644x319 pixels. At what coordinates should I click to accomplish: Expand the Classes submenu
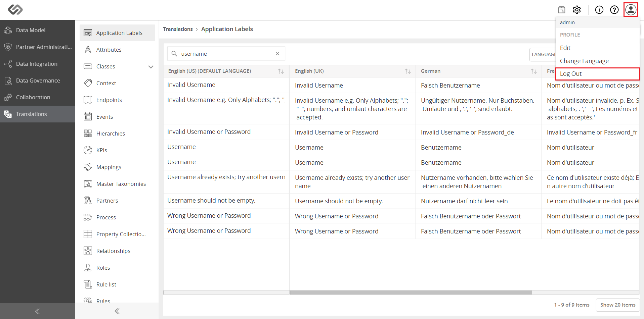pos(151,67)
